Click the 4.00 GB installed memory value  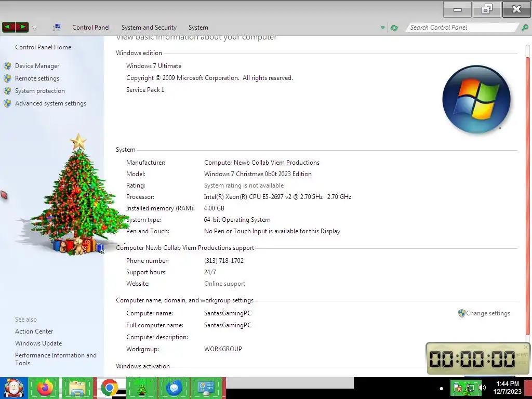[214, 208]
